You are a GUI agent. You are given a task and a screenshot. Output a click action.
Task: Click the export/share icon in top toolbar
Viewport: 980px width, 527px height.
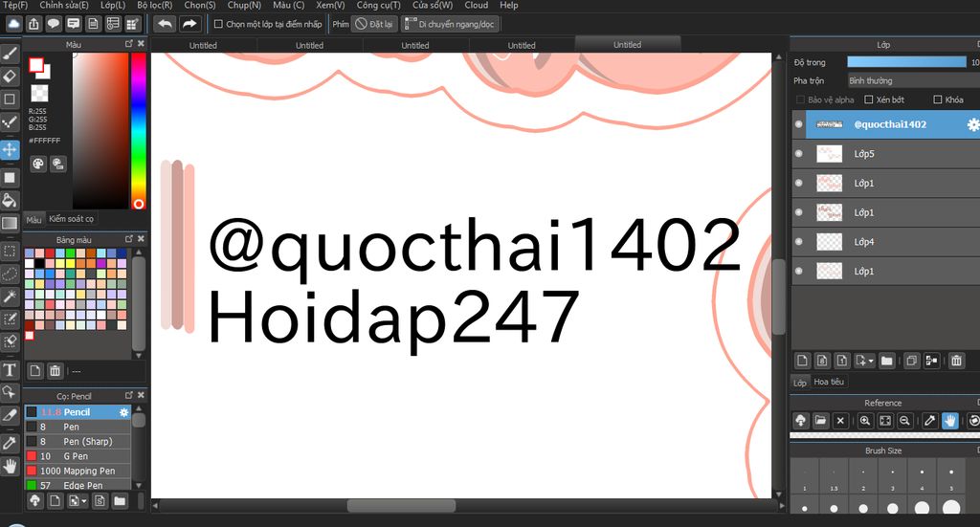[x=33, y=24]
